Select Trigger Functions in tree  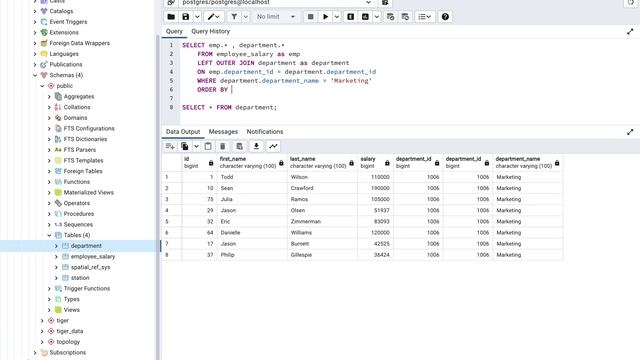(87, 288)
